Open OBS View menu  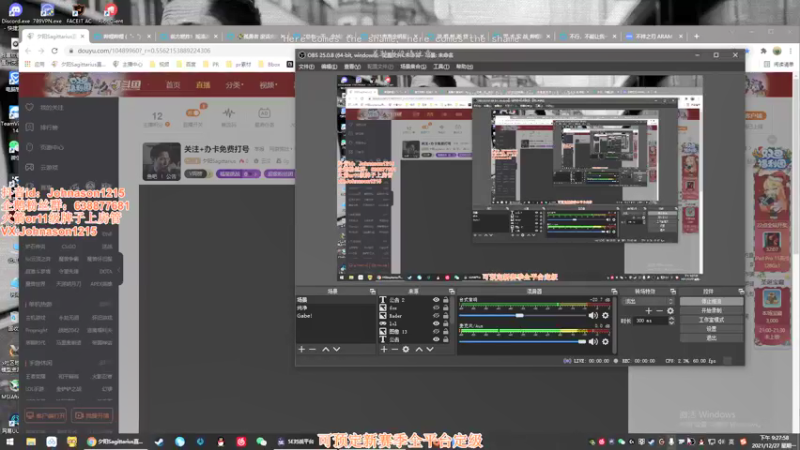click(x=352, y=67)
